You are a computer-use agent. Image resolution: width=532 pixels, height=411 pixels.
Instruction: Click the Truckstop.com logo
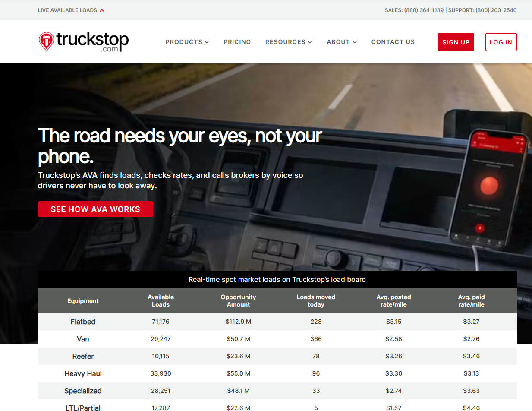click(84, 42)
